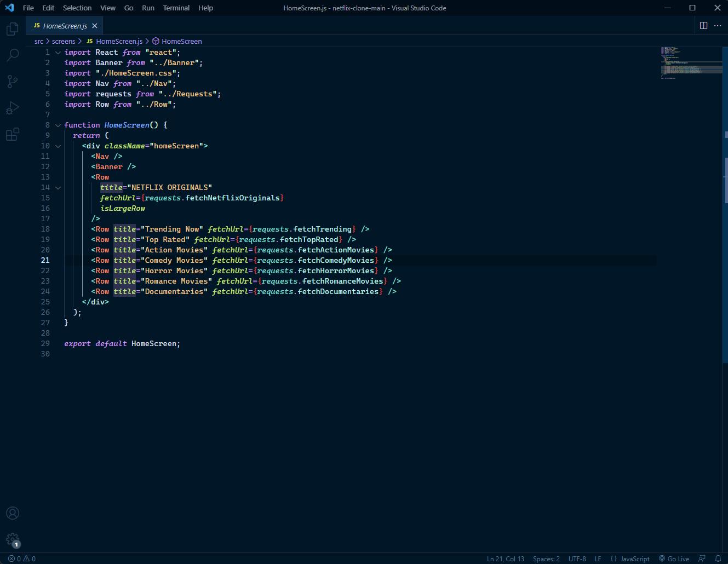
Task: Open the Manage gear icon
Action: coord(12,540)
